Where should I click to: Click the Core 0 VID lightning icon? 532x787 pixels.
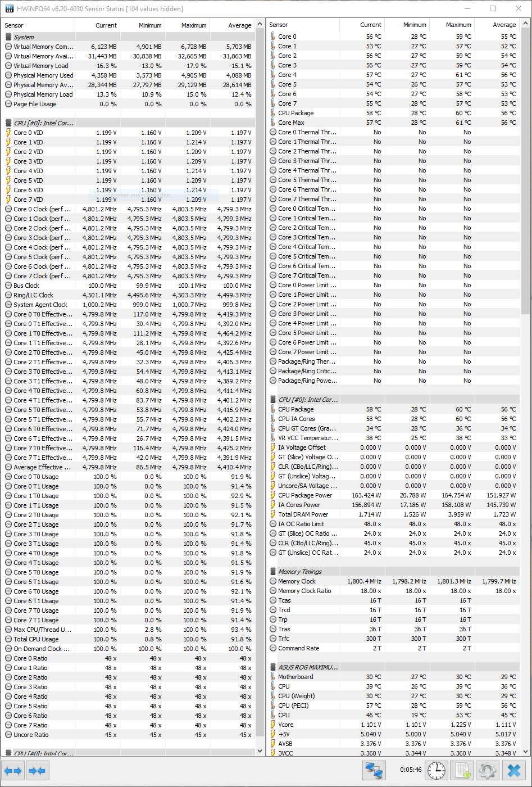click(x=8, y=133)
